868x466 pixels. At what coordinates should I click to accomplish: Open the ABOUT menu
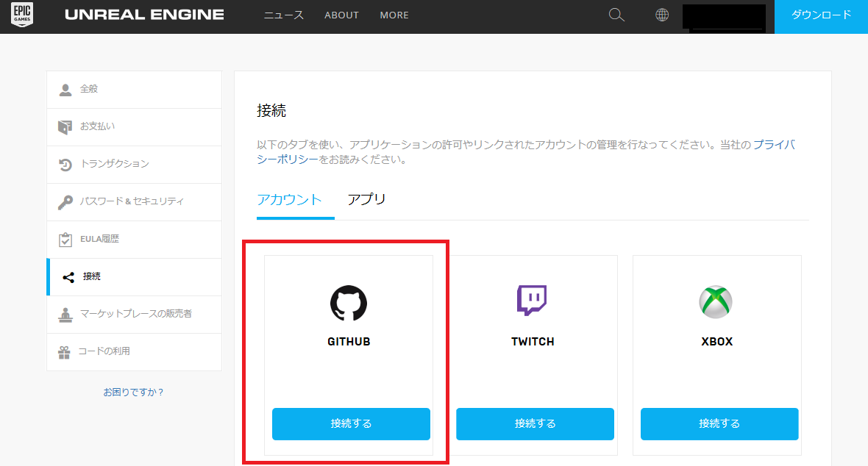(x=341, y=15)
